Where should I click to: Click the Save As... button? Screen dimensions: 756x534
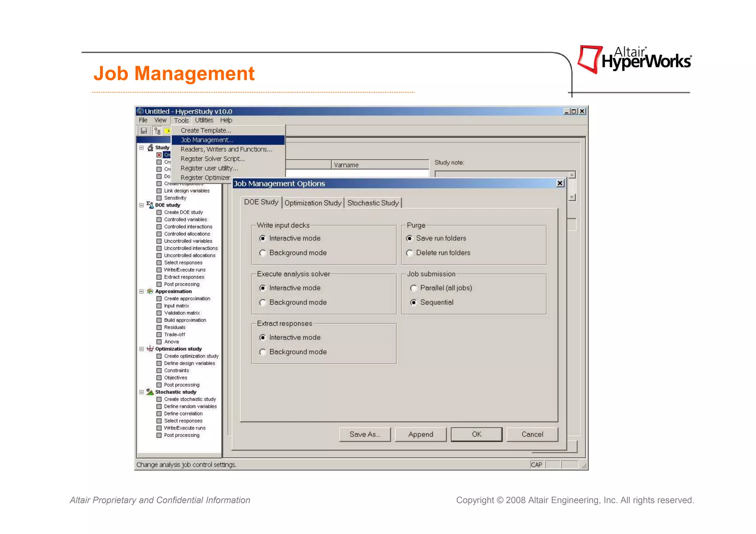pyautogui.click(x=365, y=434)
